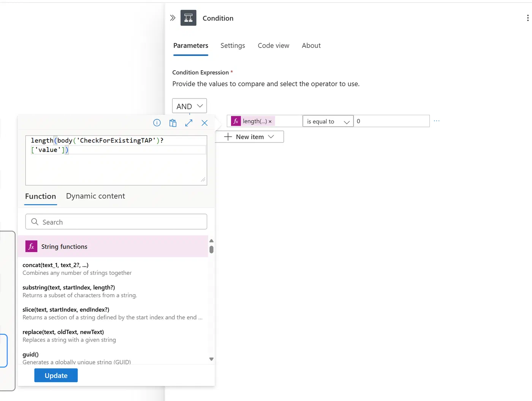The height and width of the screenshot is (401, 532).
Task: Click the clipboard paste icon
Action: [173, 123]
